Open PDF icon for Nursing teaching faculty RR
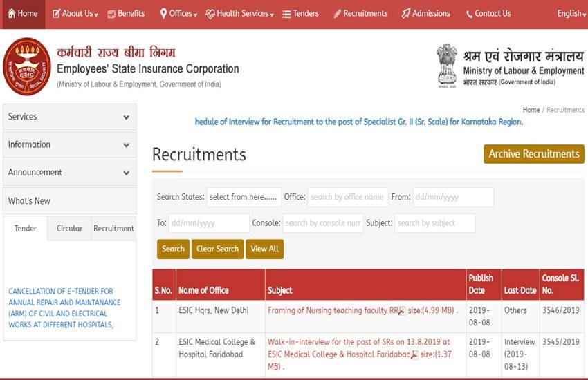588x380 pixels. coord(401,311)
